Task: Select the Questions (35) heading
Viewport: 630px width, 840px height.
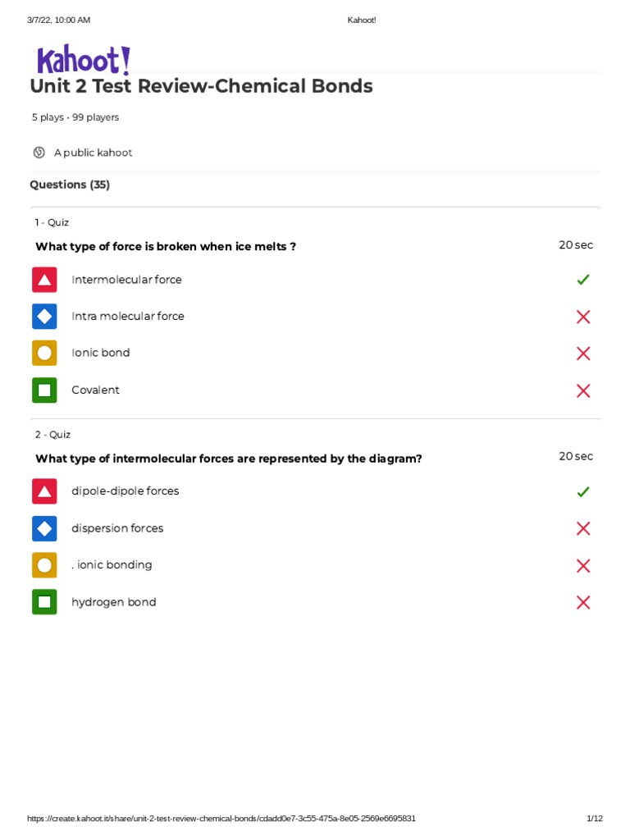Action: 70,185
